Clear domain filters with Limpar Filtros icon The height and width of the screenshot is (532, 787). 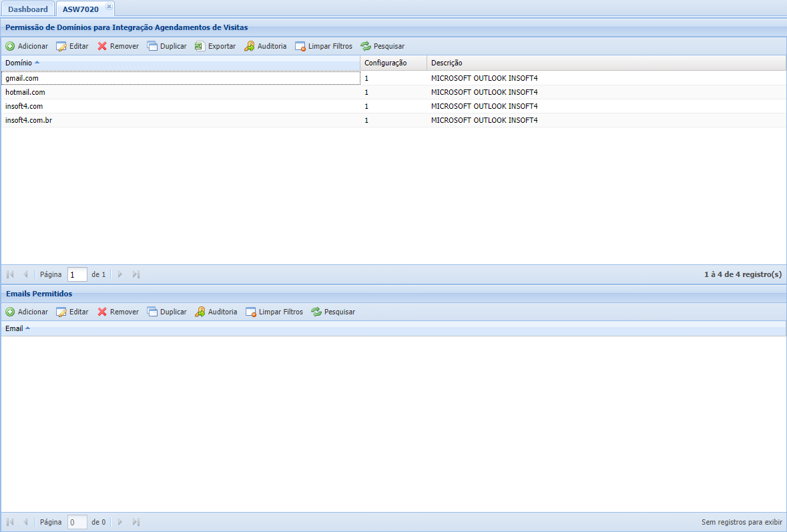coord(300,46)
